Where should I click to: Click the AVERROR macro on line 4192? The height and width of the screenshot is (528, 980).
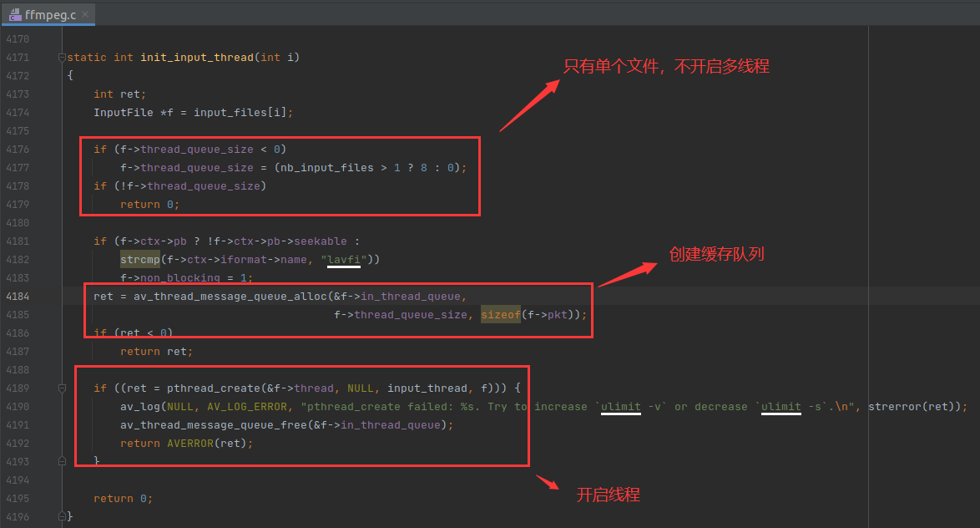[x=189, y=444]
